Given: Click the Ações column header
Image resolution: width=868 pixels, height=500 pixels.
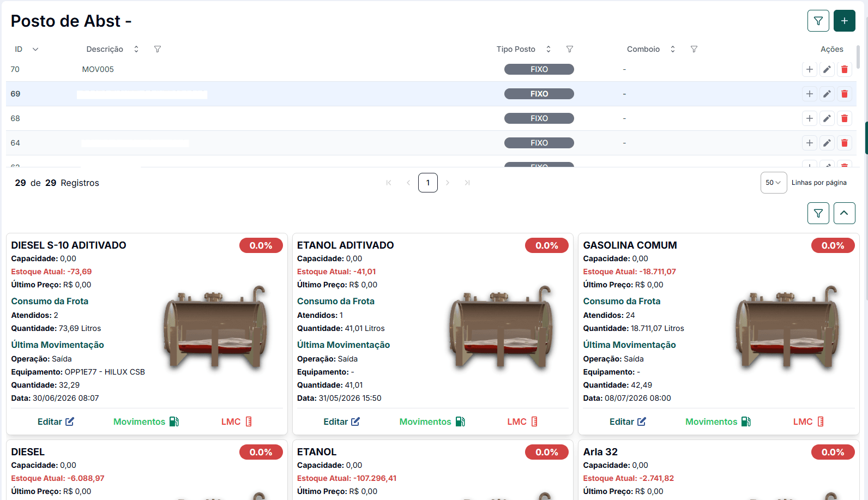Looking at the screenshot, I should click(831, 49).
